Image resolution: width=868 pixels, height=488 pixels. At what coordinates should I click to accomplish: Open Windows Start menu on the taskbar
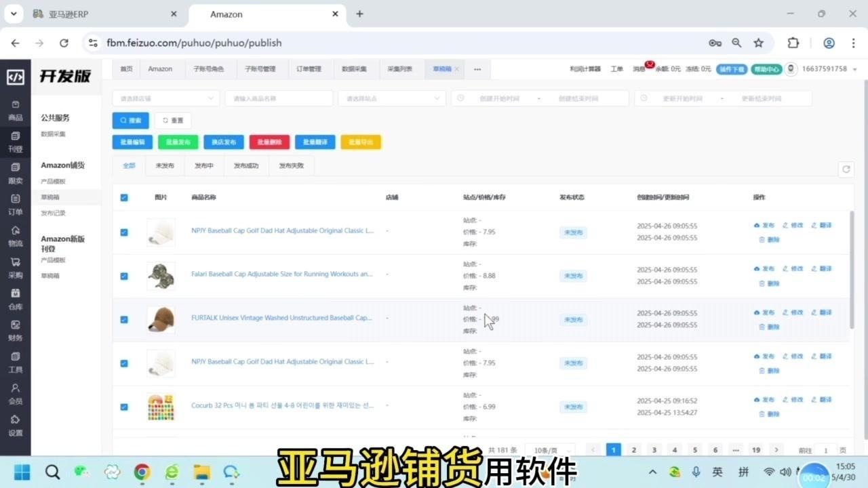(22, 472)
